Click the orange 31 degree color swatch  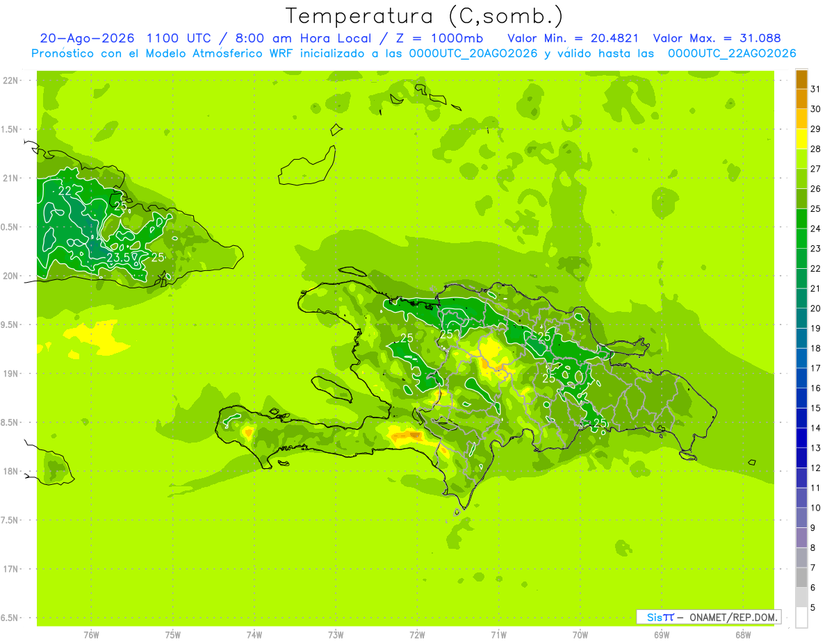(x=801, y=80)
